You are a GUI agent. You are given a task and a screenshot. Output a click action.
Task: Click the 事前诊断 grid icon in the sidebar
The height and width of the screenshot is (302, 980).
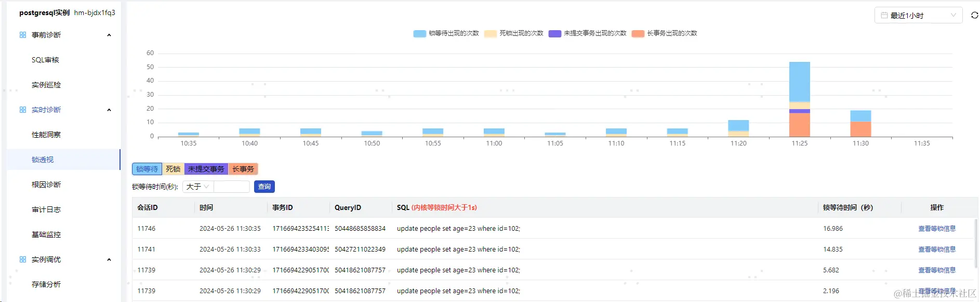(23, 35)
